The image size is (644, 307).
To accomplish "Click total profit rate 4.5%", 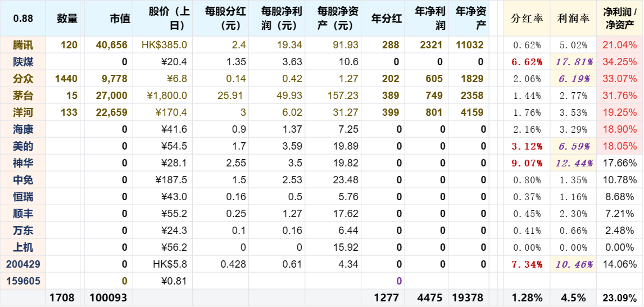I will (x=573, y=297).
